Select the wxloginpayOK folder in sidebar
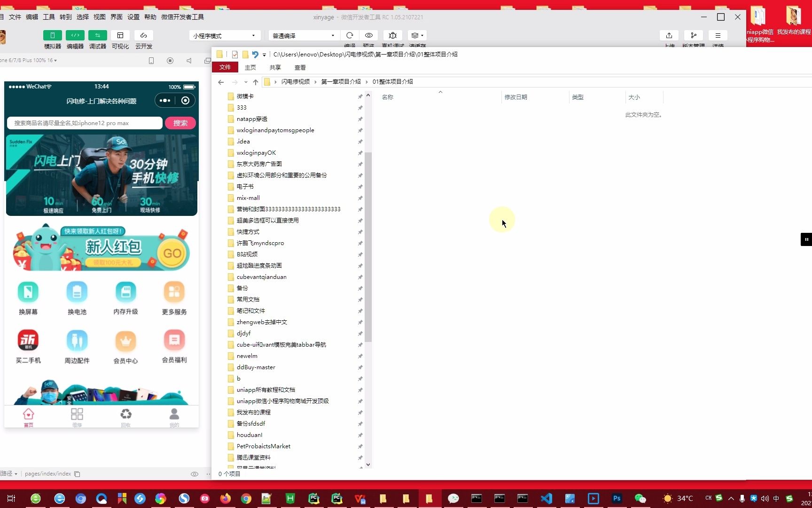812x508 pixels. [x=256, y=153]
